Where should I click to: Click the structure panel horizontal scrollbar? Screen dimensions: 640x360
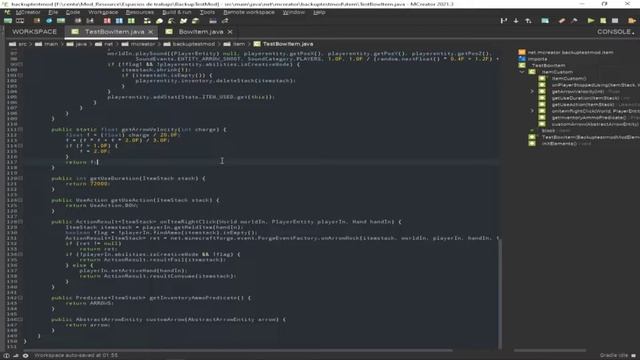point(549,350)
